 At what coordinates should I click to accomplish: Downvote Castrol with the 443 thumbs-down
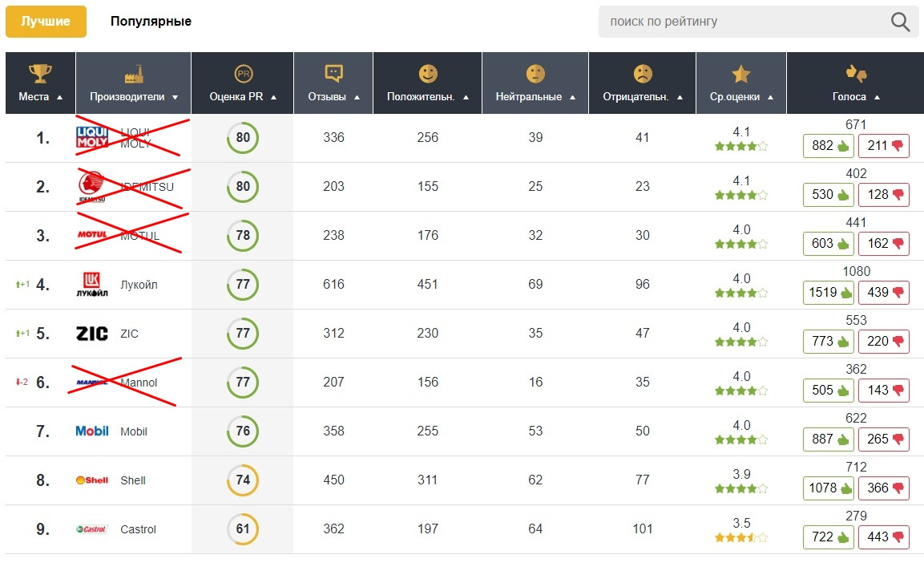click(885, 537)
